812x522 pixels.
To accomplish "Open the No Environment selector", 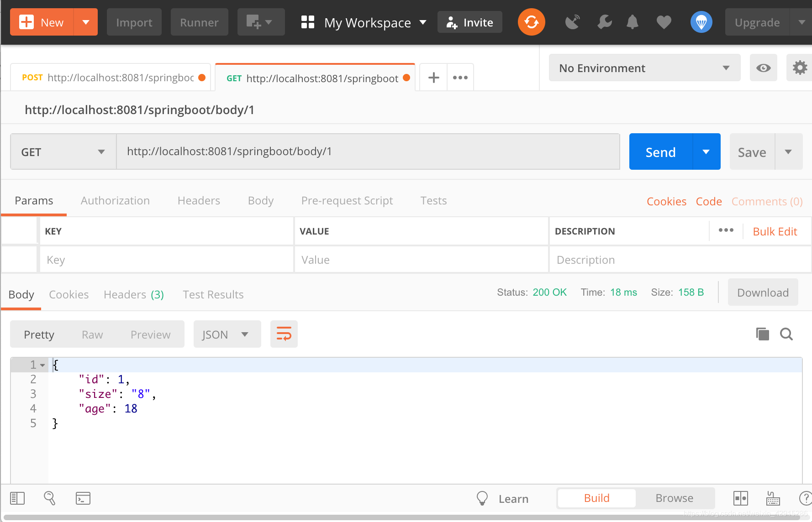I will pos(644,68).
